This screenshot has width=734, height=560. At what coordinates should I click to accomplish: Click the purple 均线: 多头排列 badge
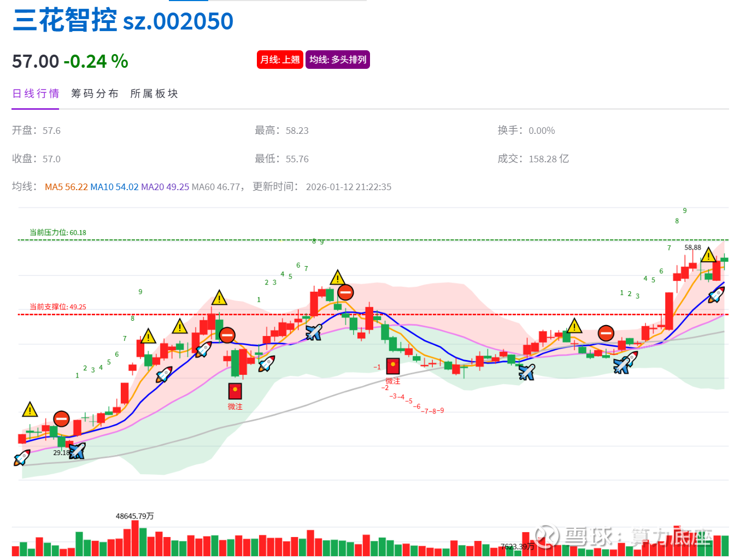click(x=338, y=60)
